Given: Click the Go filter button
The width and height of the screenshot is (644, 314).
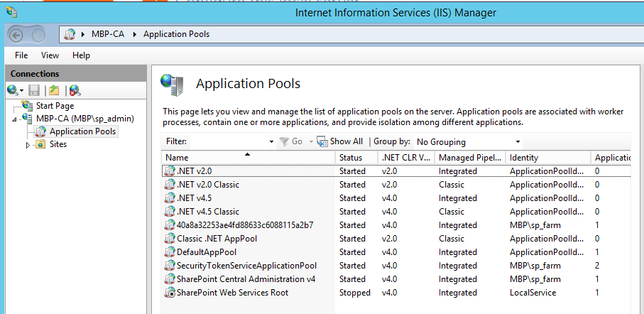Looking at the screenshot, I should pos(291,141).
